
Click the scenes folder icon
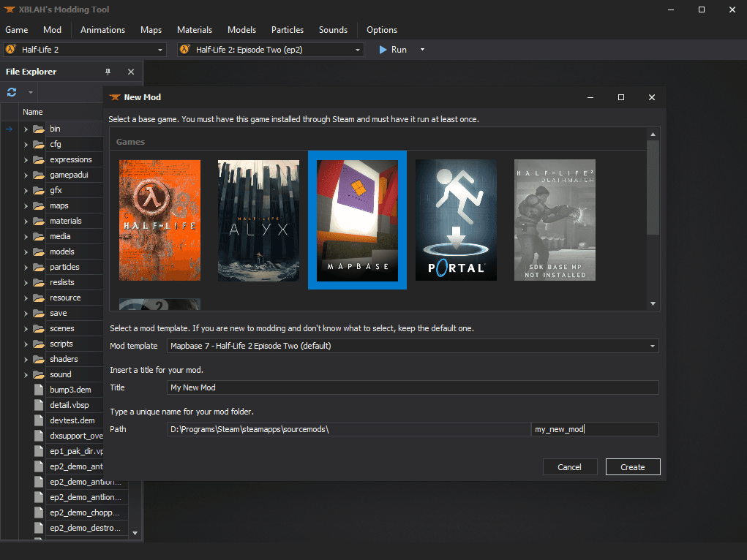pyautogui.click(x=39, y=328)
